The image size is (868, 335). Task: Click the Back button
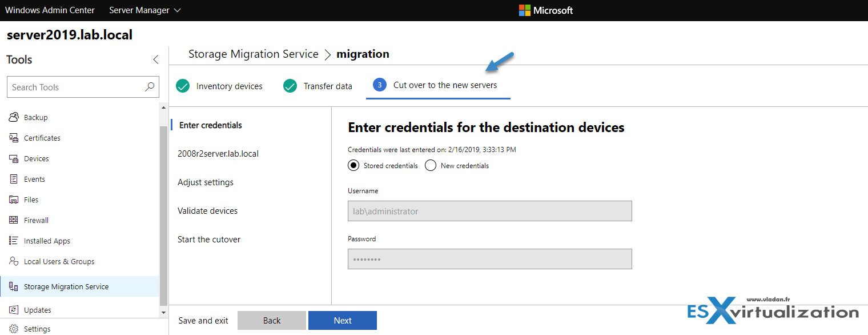(x=272, y=320)
